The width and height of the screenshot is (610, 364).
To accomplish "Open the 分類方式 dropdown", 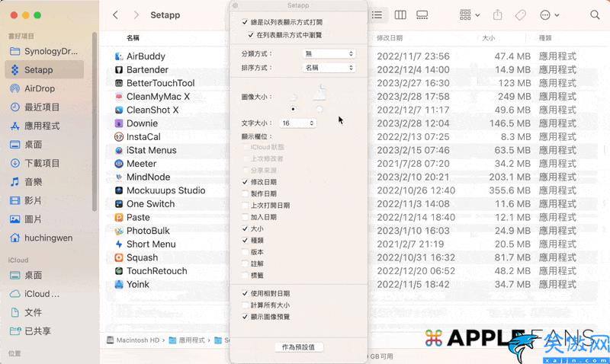I will pyautogui.click(x=329, y=53).
